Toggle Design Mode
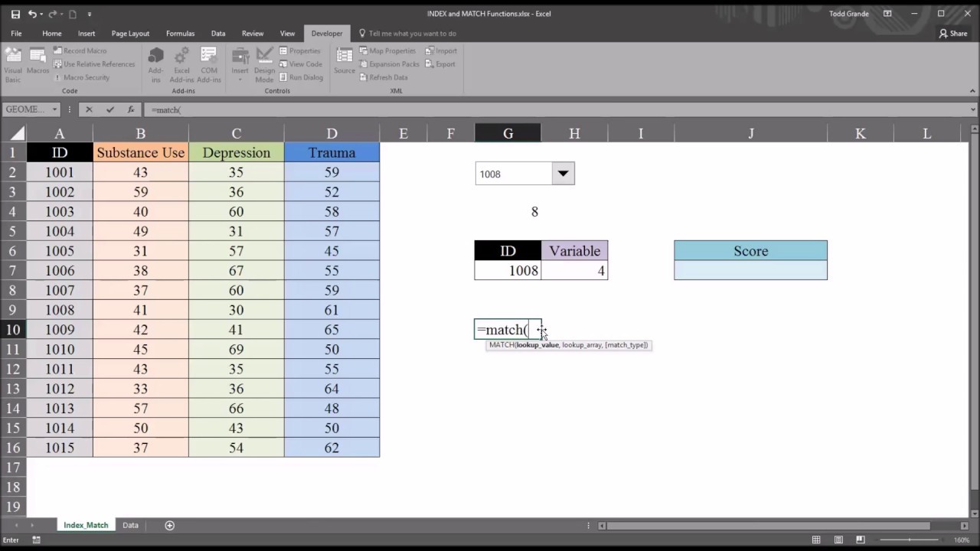The height and width of the screenshot is (551, 980). click(264, 64)
